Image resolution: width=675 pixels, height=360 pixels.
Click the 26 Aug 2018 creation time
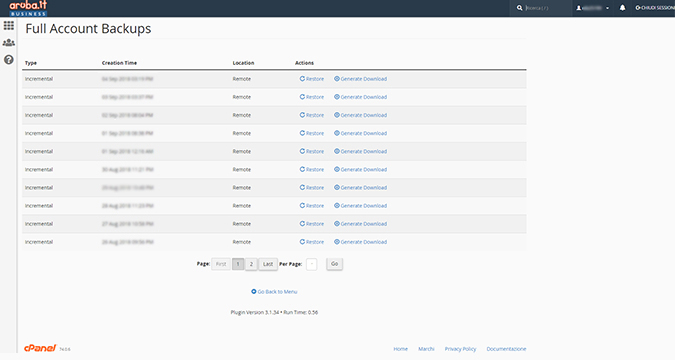[x=127, y=242]
